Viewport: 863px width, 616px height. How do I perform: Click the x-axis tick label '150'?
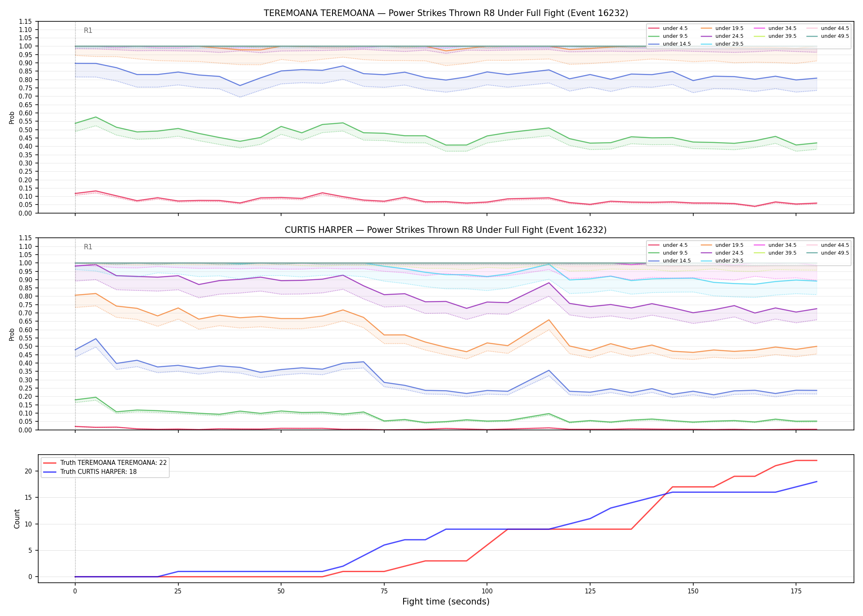(x=693, y=591)
